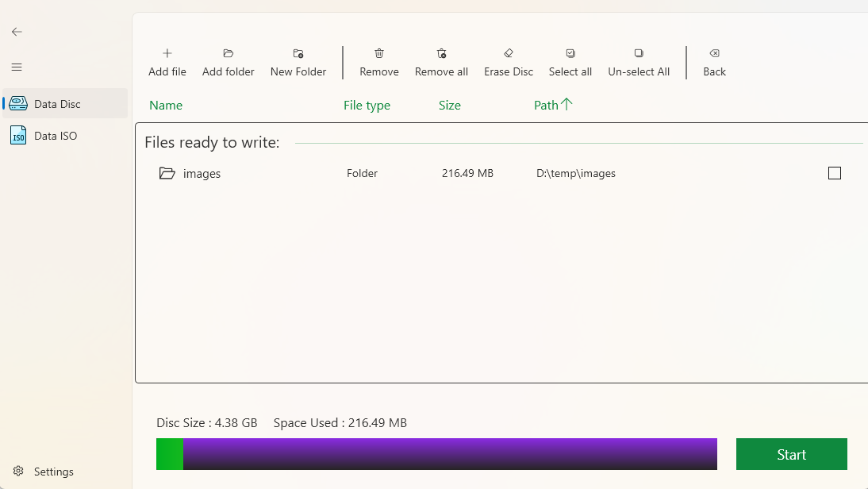Click the Erase Disc eraser icon
Screen dimensions: 868x489
pos(509,54)
